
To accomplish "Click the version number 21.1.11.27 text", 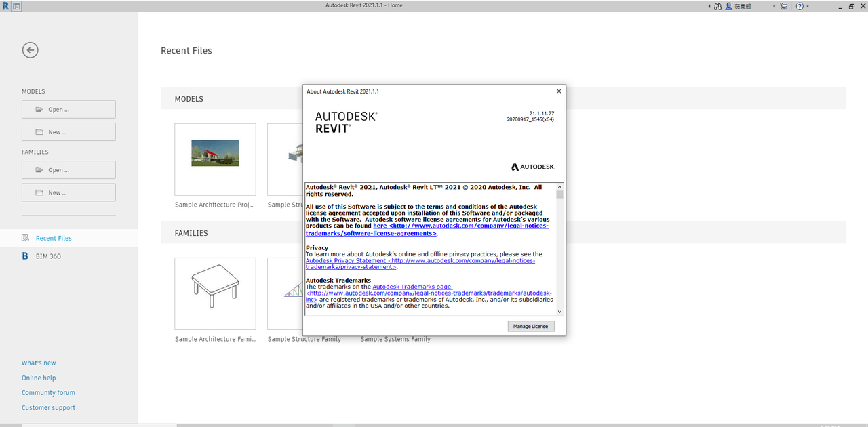I will tap(542, 113).
